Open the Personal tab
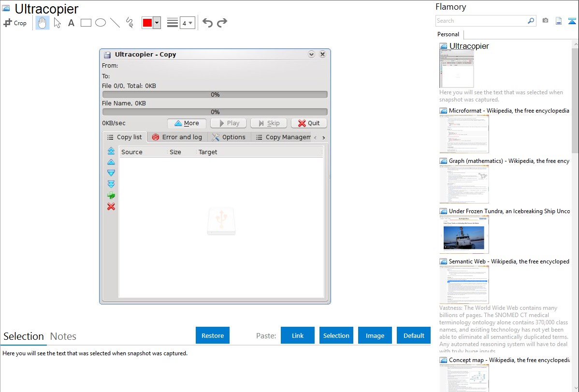The image size is (579, 392). point(448,34)
